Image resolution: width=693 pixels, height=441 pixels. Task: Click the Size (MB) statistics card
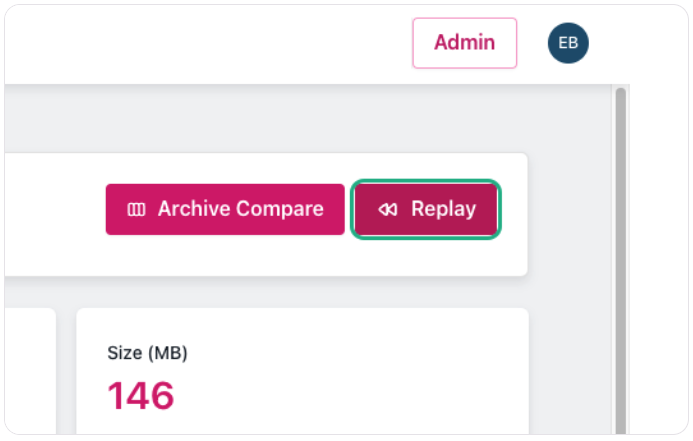click(302, 371)
